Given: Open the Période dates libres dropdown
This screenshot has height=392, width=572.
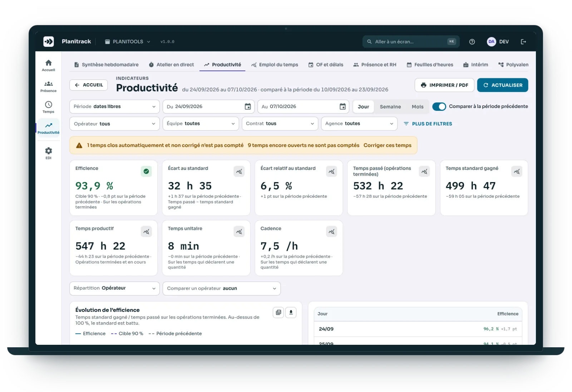Looking at the screenshot, I should (114, 107).
